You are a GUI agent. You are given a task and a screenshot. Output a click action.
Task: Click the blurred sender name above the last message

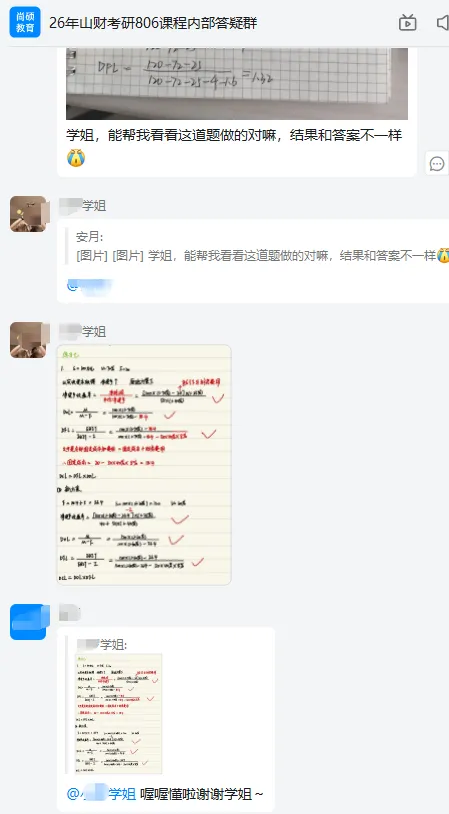pos(70,613)
